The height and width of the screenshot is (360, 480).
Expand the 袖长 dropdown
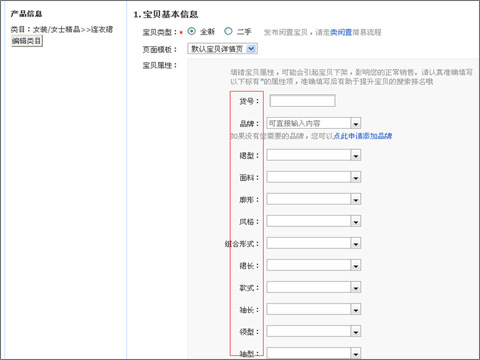(314, 309)
